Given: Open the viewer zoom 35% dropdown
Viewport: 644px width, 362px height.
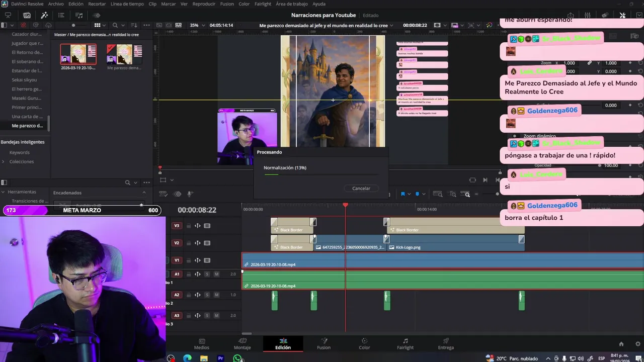Looking at the screenshot, I should click(x=197, y=25).
